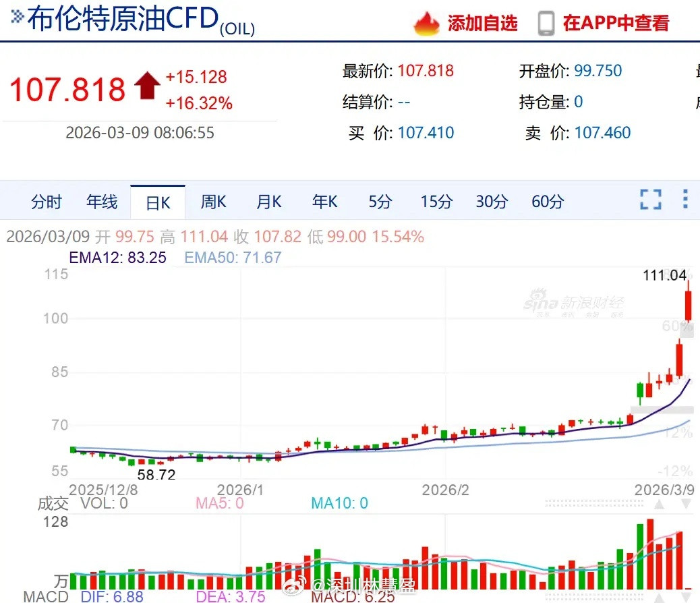Click the tallest red candlestick on the chart
This screenshot has height=603, width=700.
(x=688, y=304)
